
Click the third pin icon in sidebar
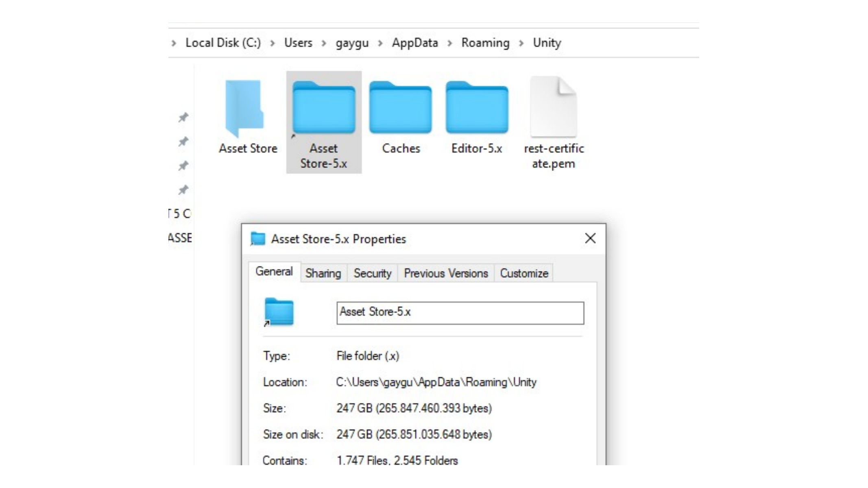(x=183, y=166)
